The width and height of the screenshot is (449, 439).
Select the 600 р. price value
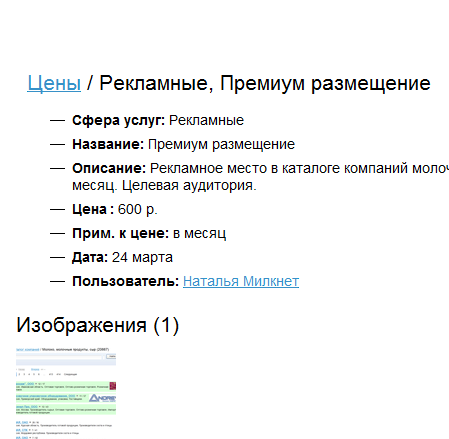tap(138, 209)
